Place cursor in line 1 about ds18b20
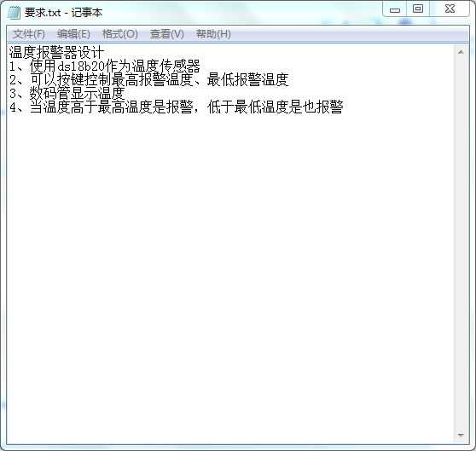Screen dimensions: 476x451 tap(105, 66)
